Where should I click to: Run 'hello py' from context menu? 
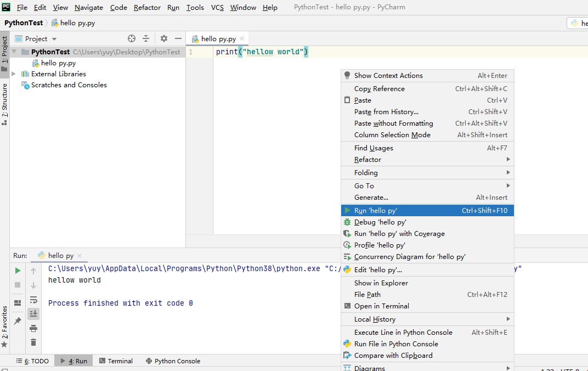(427, 210)
